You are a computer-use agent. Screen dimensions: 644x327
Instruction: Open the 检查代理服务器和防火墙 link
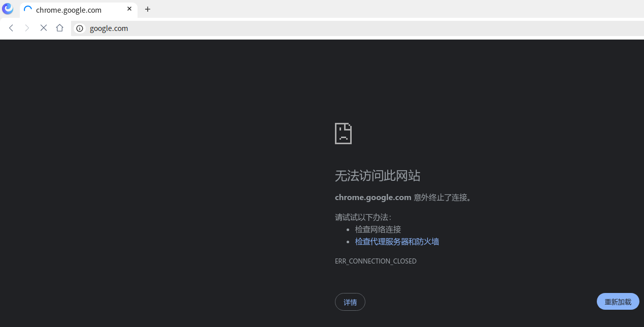397,242
